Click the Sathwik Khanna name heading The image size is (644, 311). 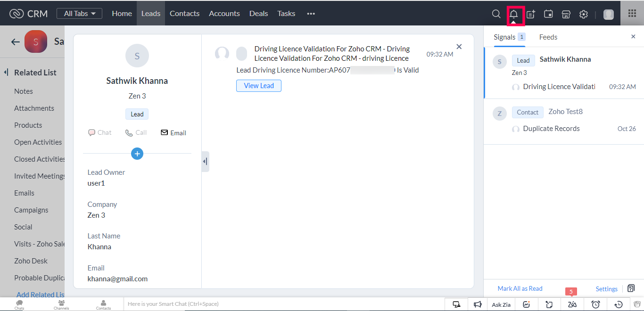[x=137, y=81]
